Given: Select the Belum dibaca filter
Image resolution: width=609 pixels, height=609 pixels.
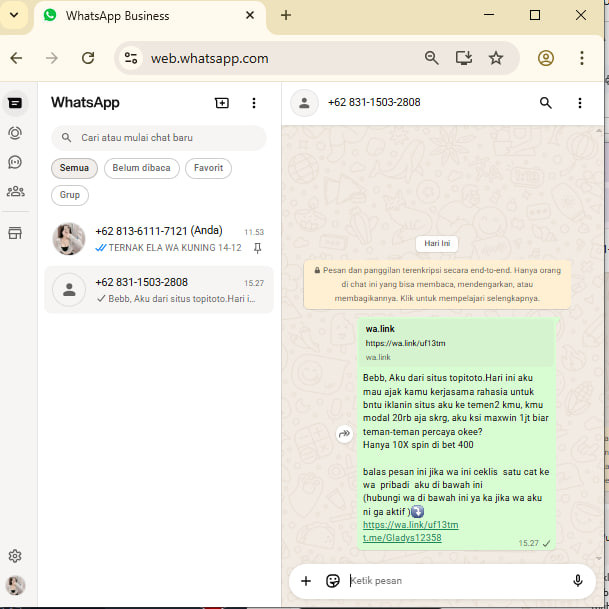Looking at the screenshot, I should click(141, 168).
